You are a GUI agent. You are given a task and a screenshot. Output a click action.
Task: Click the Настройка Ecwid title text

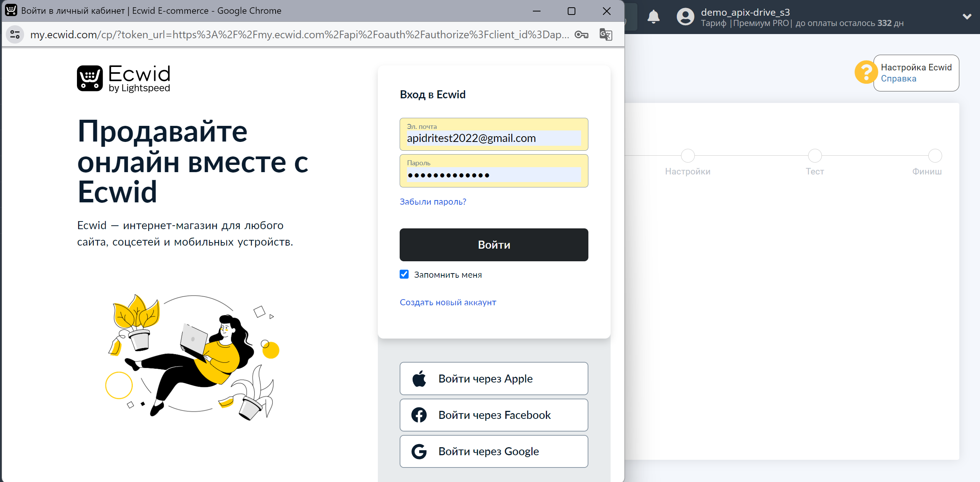[x=916, y=67]
